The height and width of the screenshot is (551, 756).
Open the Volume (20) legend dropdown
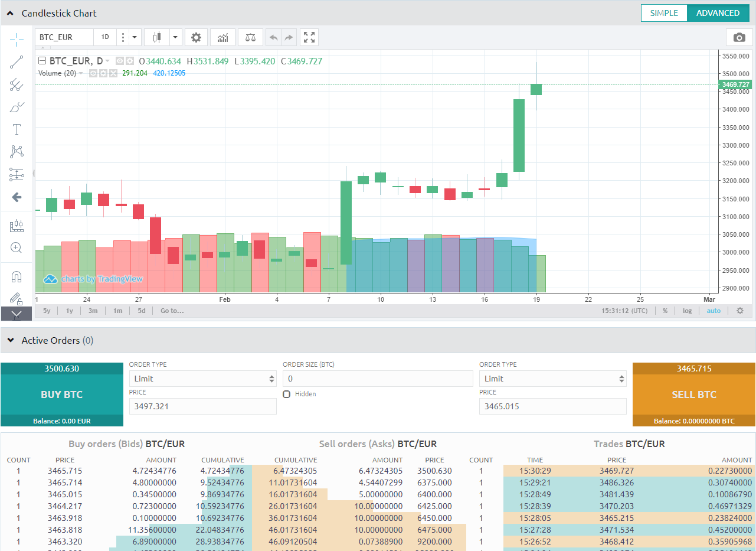81,73
